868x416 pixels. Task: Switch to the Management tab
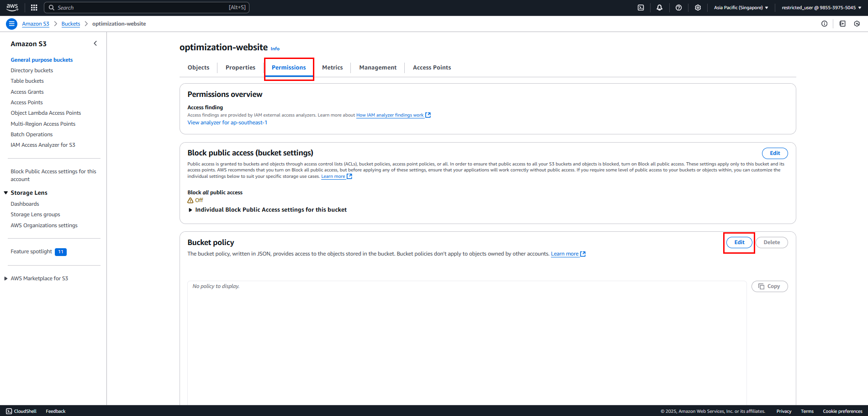(x=378, y=68)
